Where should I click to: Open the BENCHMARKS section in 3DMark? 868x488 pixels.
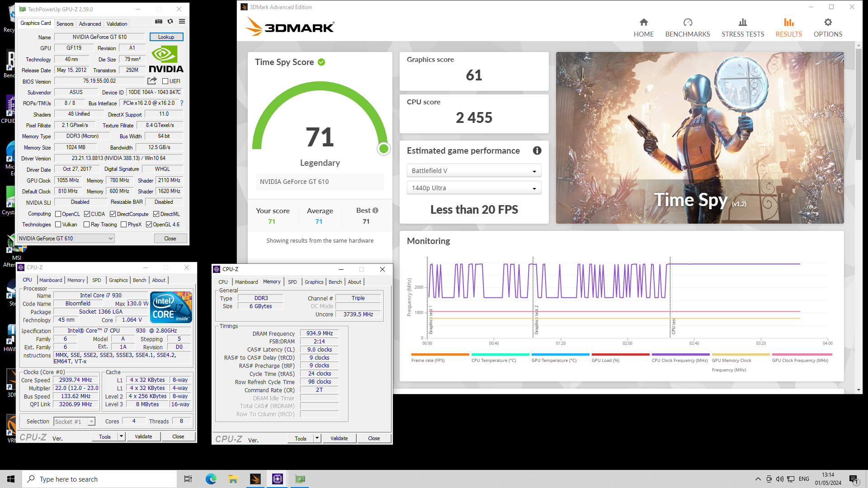687,28
